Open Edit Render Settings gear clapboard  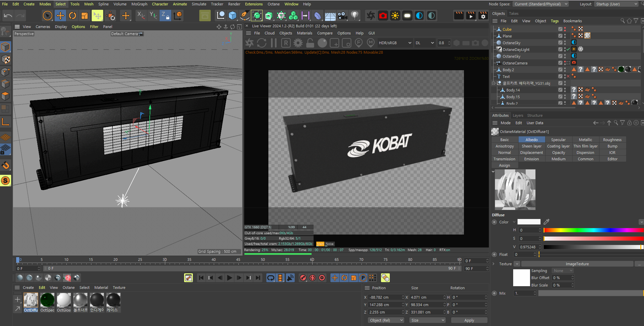pos(483,16)
